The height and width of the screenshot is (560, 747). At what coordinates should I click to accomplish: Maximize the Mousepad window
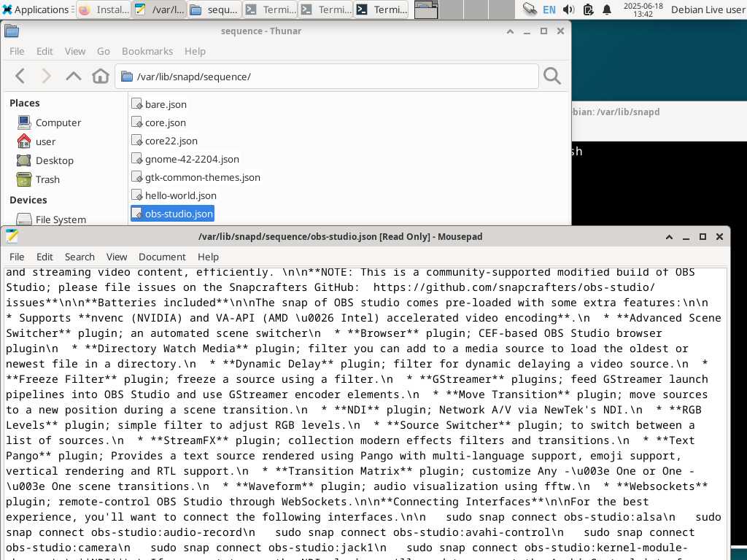tap(703, 237)
